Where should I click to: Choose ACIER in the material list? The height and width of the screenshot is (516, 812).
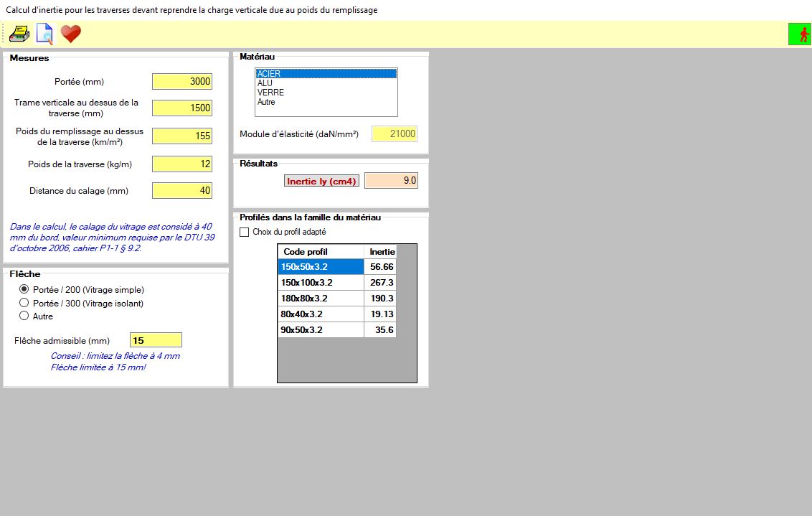[269, 74]
